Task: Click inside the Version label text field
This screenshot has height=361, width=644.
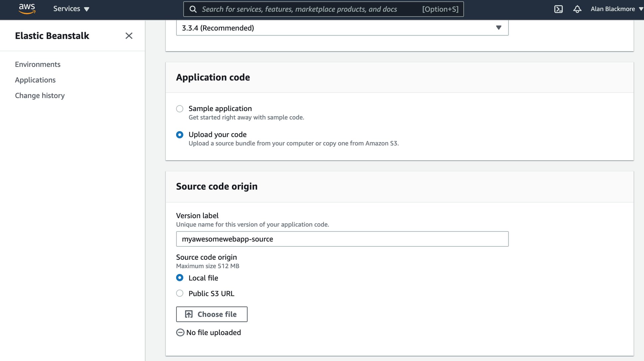Action: (342, 239)
